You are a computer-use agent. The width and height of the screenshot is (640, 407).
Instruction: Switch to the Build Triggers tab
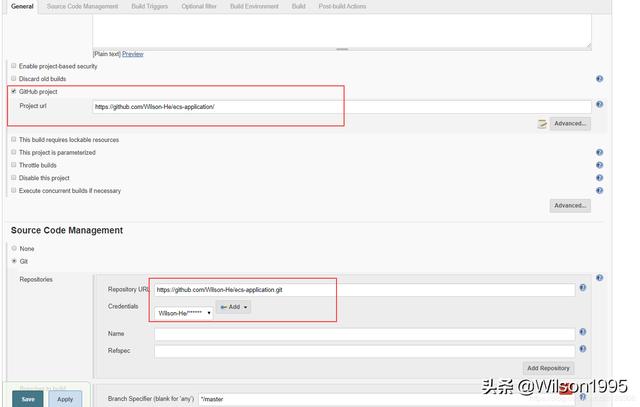(149, 7)
